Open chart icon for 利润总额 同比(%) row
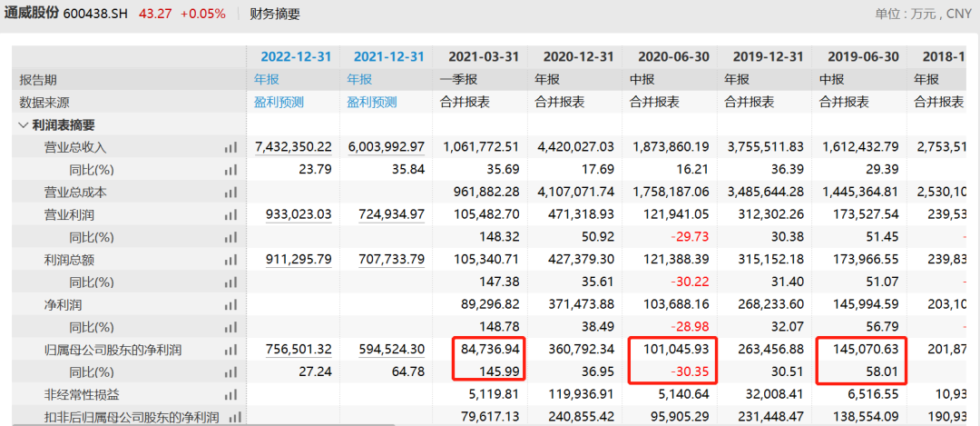The width and height of the screenshot is (980, 426). coord(230,282)
